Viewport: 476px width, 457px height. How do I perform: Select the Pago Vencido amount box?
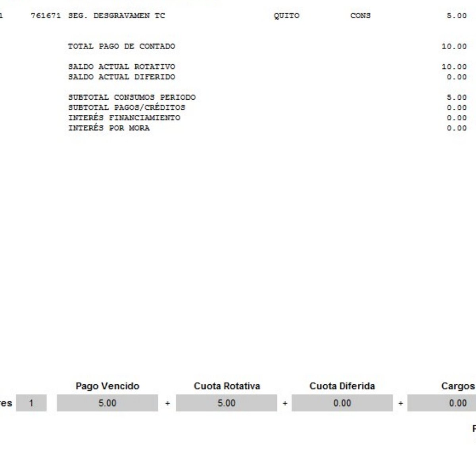pyautogui.click(x=107, y=403)
